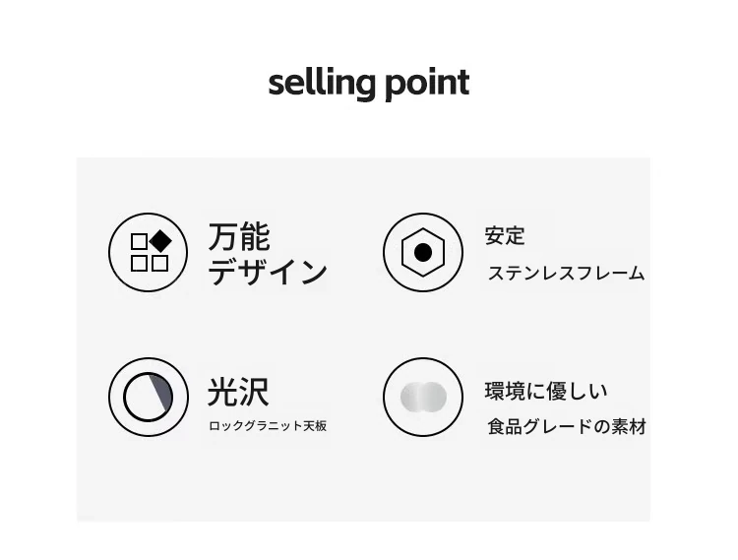The height and width of the screenshot is (560, 738).
Task: Click the 光沢 heading
Action: coord(238,392)
